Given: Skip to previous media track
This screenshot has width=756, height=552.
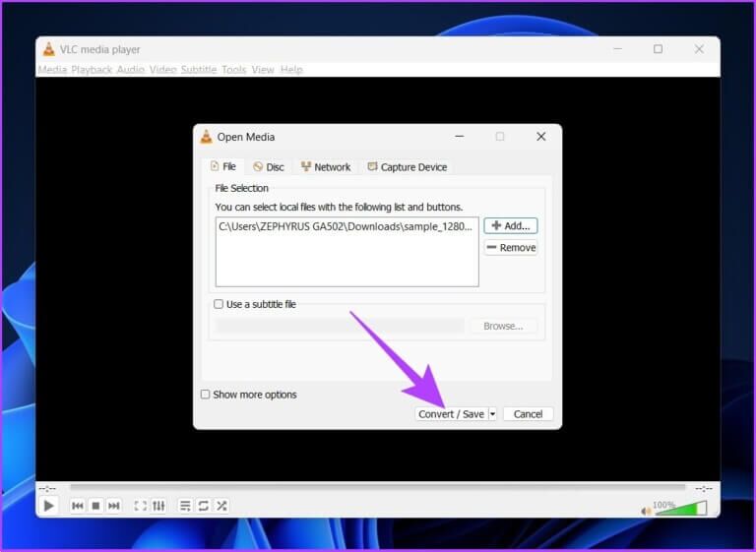Looking at the screenshot, I should coord(77,506).
